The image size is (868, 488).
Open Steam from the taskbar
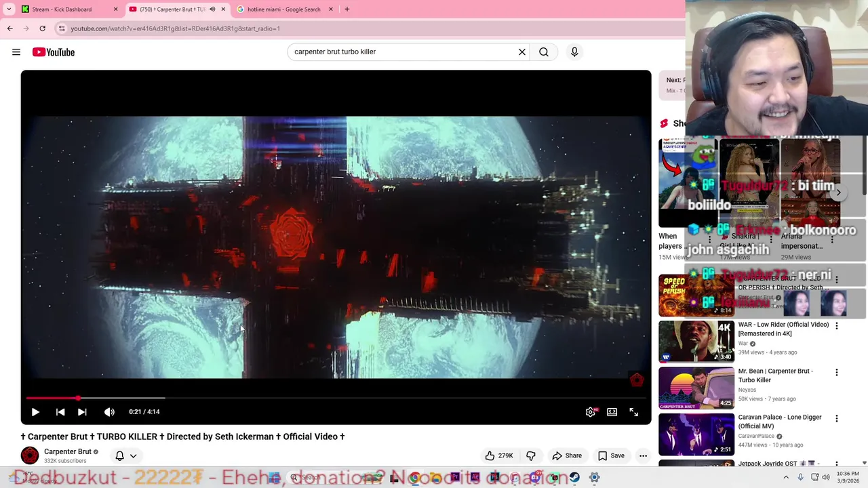pyautogui.click(x=574, y=477)
